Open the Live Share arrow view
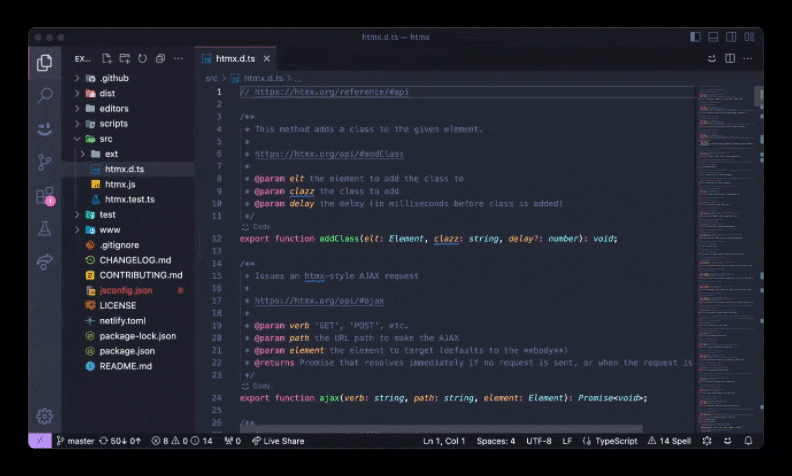Screen dimensions: 792x476 point(44,261)
